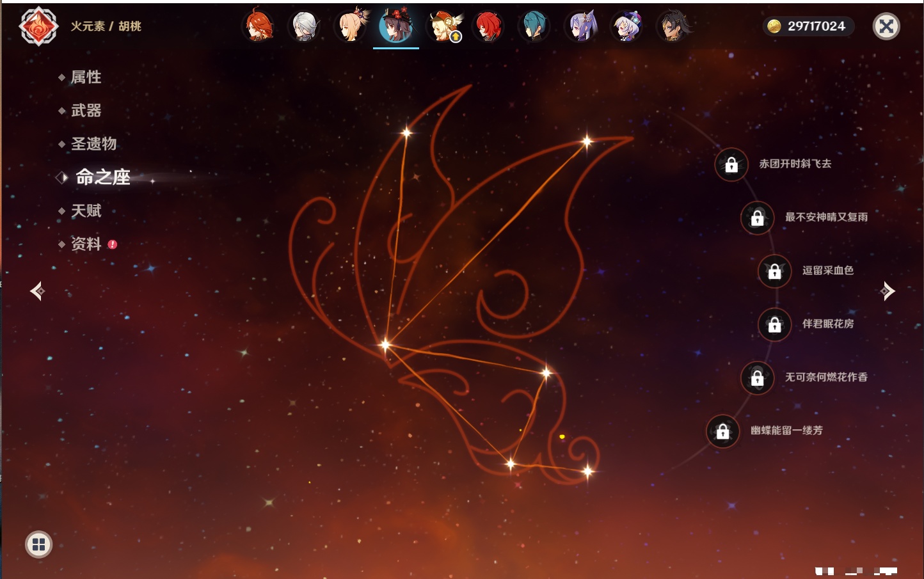Go to next character with right arrow

[888, 291]
